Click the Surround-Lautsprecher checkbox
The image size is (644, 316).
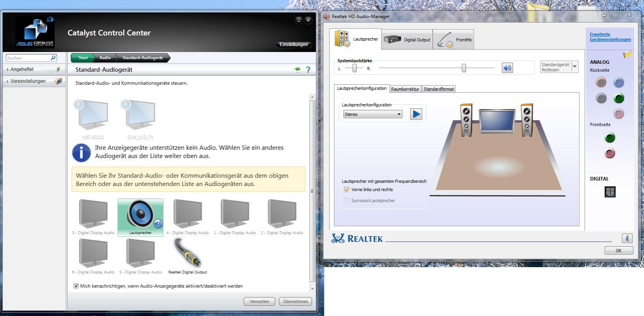click(346, 201)
